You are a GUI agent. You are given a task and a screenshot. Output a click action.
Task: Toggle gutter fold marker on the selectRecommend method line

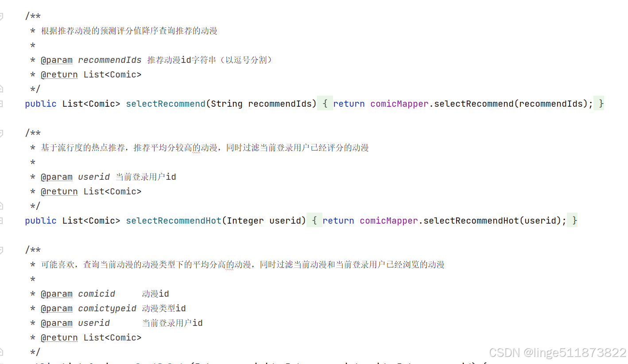[1, 104]
